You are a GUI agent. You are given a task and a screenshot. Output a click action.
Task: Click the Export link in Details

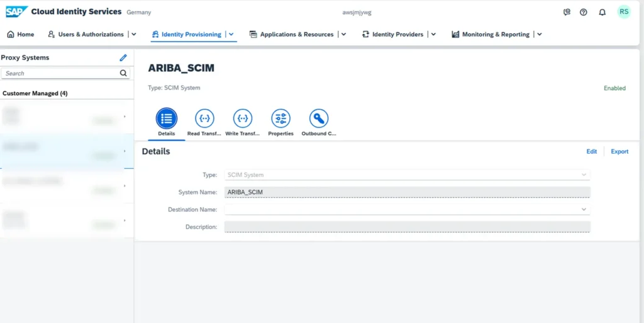coord(619,152)
